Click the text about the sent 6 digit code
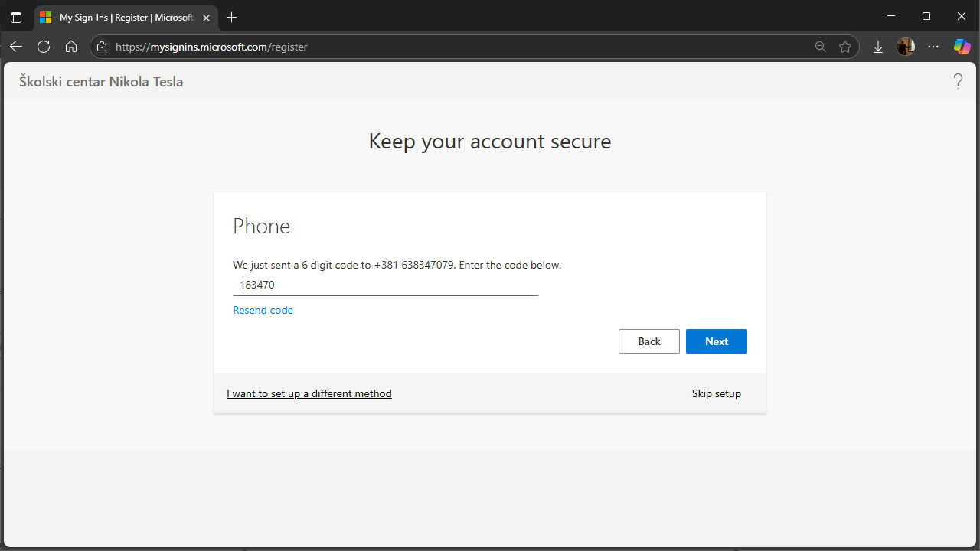This screenshot has width=980, height=551. (x=397, y=265)
